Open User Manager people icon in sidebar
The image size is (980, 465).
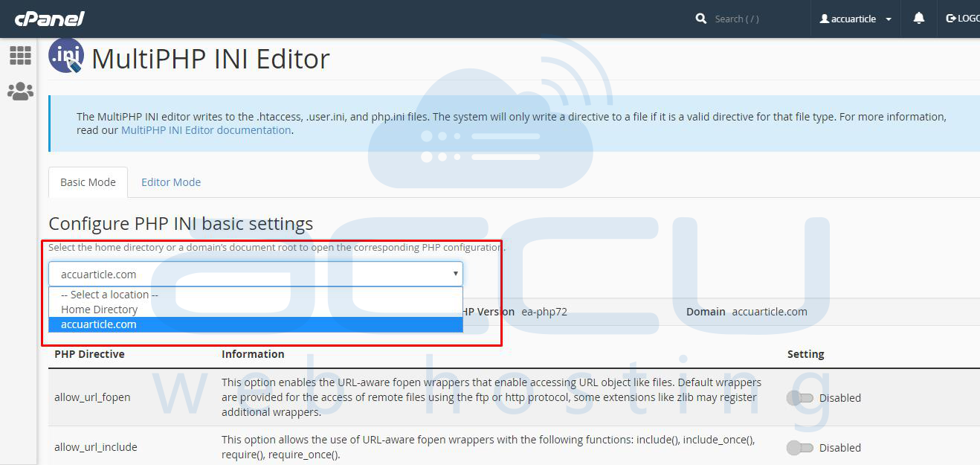click(x=20, y=92)
